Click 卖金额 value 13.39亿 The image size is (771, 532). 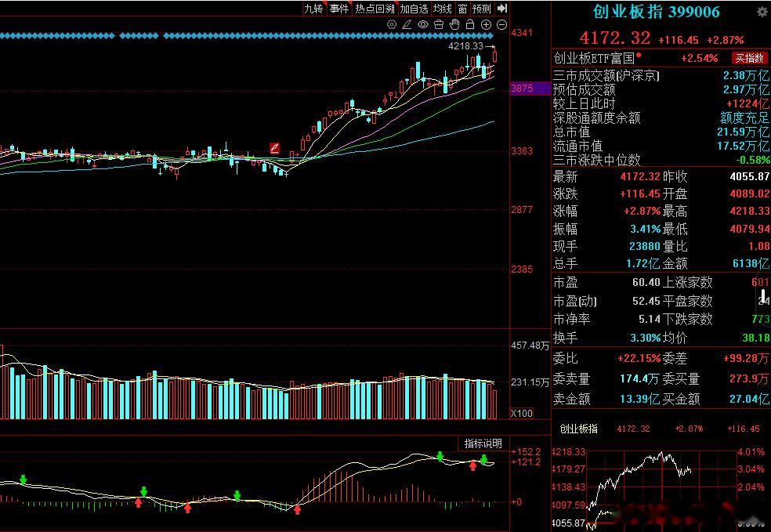[639, 400]
